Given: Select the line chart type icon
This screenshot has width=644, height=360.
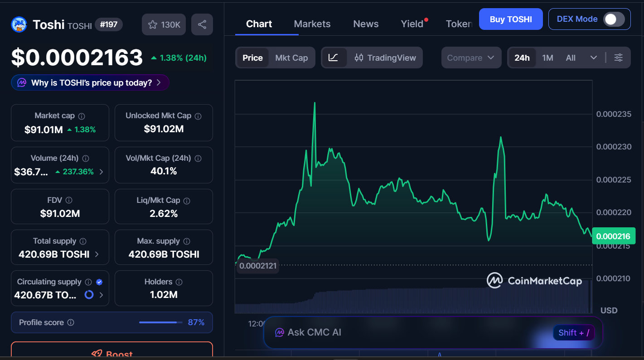Looking at the screenshot, I should [334, 58].
